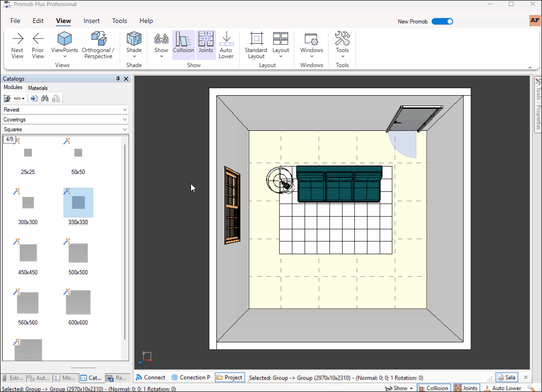
Task: Open the Tools ribbon tab
Action: click(x=120, y=21)
